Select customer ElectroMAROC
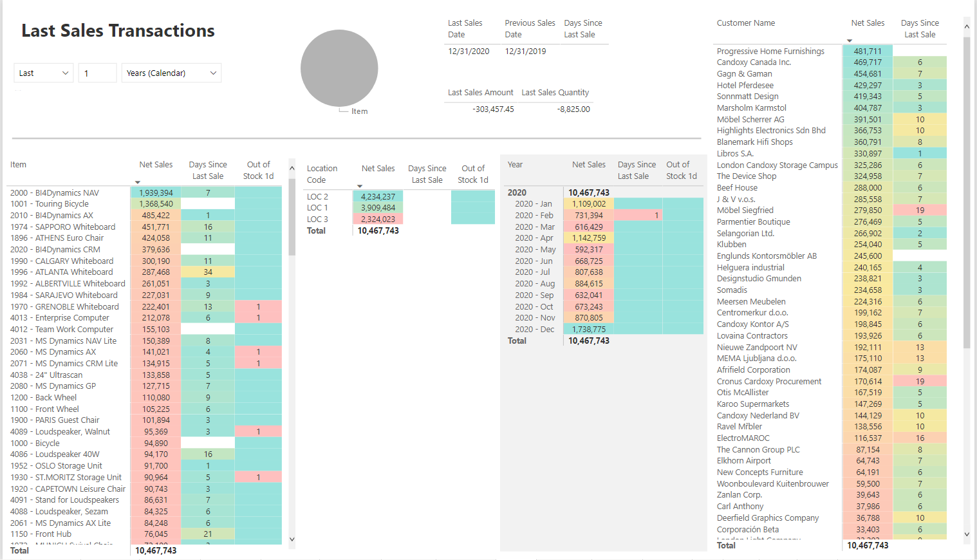977x560 pixels. (x=743, y=438)
